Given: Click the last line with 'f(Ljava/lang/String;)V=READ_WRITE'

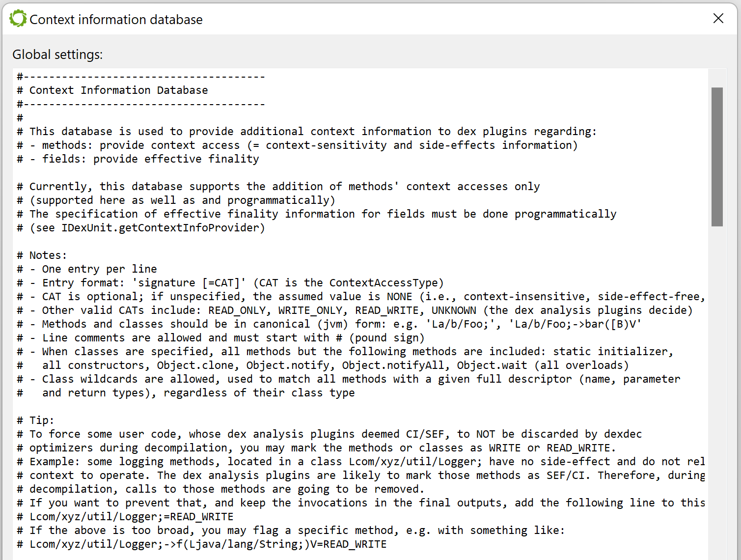Looking at the screenshot, I should [202, 544].
